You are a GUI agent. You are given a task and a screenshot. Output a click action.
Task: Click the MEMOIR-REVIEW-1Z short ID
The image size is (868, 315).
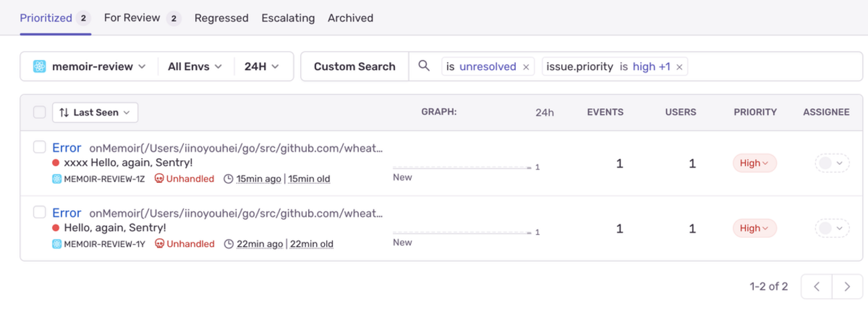(x=104, y=179)
